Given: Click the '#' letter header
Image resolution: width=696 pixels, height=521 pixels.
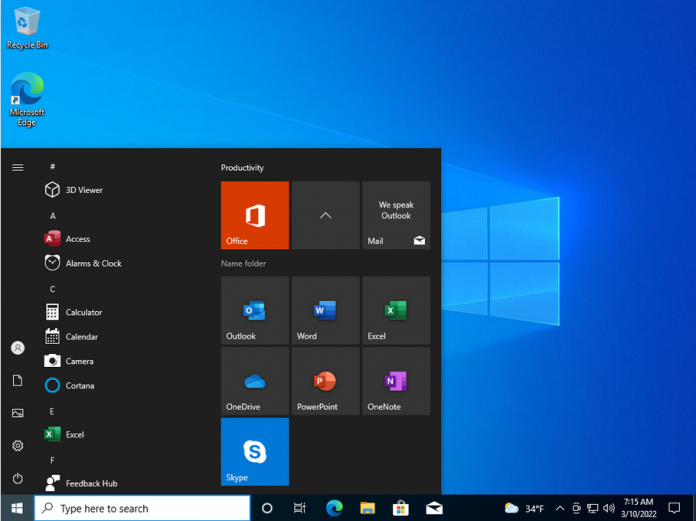Looking at the screenshot, I should 52,166.
